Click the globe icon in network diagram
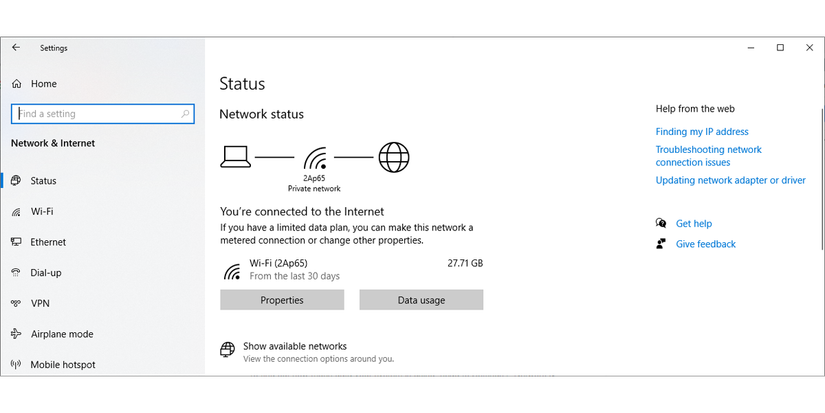 click(x=394, y=157)
